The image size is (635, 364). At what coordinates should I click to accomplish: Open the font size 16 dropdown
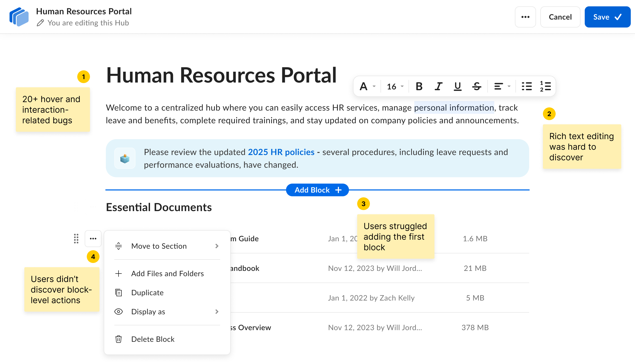[x=395, y=86]
